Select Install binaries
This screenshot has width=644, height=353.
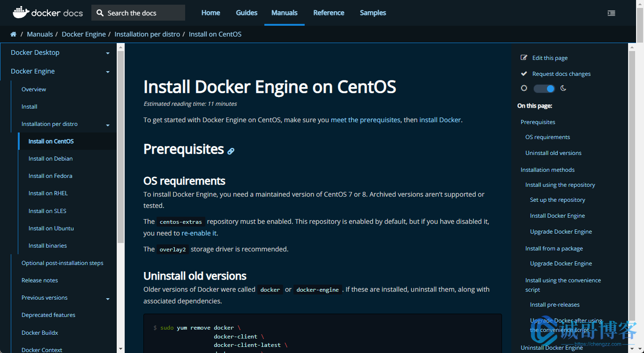click(48, 246)
